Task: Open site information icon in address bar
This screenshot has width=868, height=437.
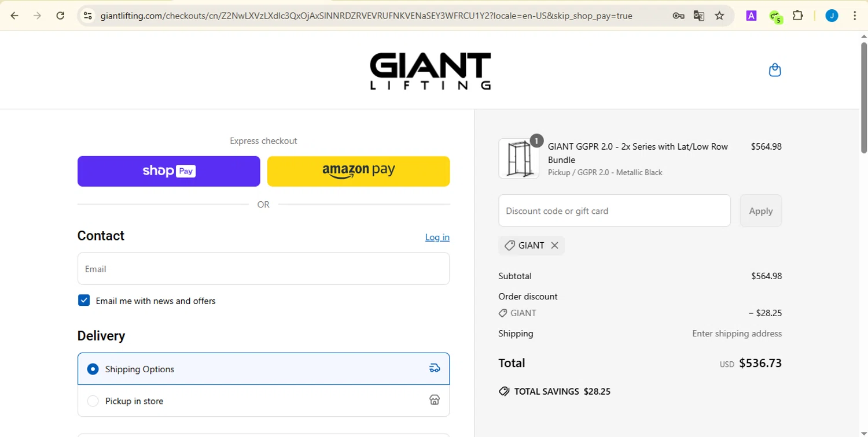Action: [88, 16]
